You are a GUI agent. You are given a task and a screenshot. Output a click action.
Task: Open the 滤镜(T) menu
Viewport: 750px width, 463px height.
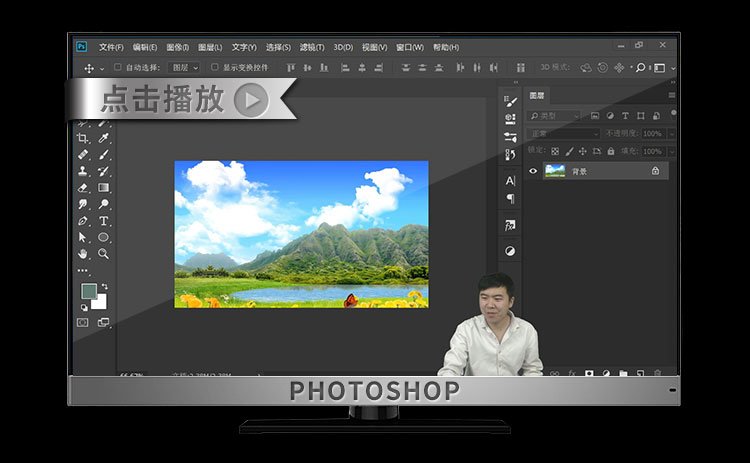(312, 47)
